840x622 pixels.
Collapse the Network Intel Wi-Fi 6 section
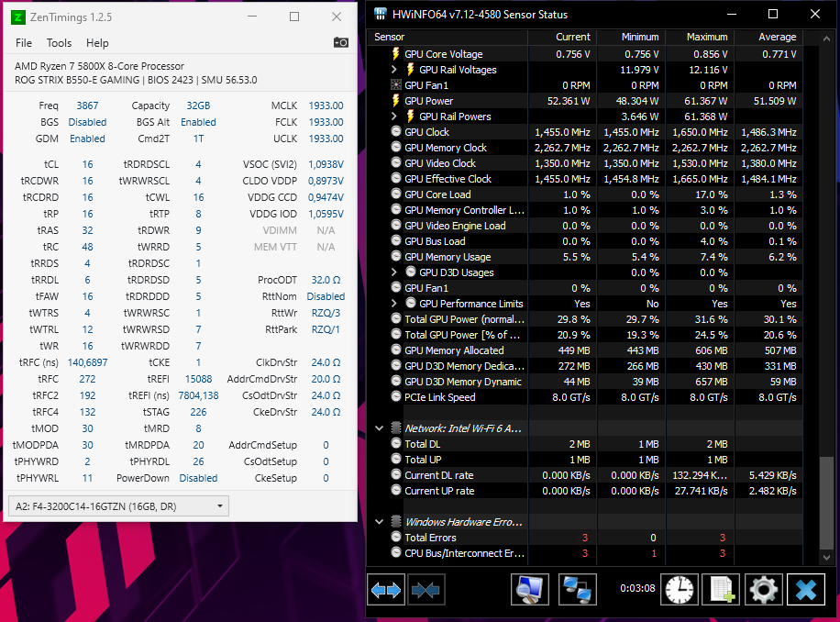click(380, 428)
